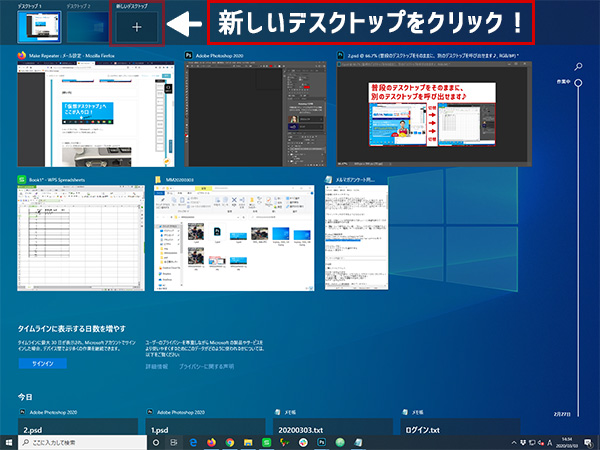
Task: Launch Microsoft Edge from the taskbar
Action: (x=193, y=442)
